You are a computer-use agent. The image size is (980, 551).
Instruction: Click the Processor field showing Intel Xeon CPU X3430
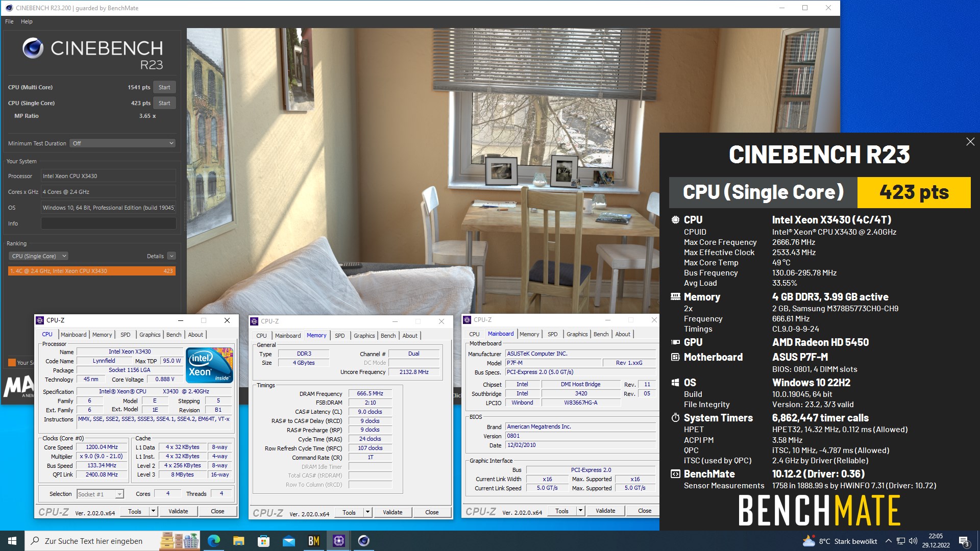tap(108, 176)
